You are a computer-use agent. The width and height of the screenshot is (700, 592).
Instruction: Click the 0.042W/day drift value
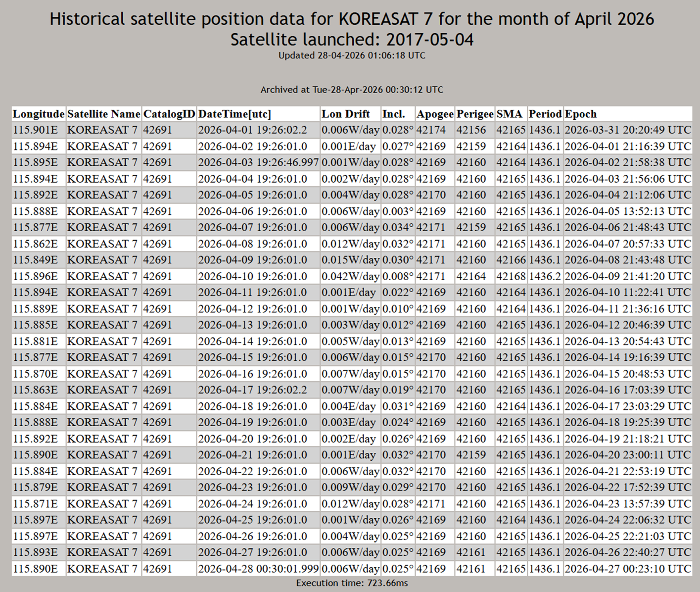[x=350, y=276]
